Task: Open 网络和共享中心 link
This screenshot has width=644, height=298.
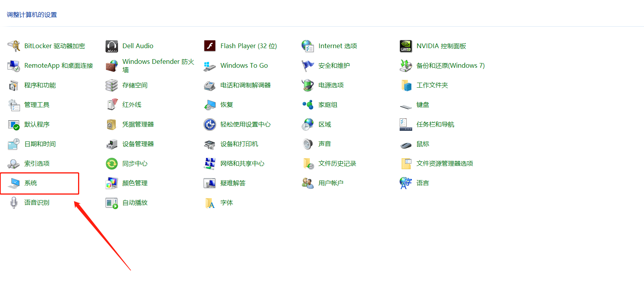Action: pos(242,164)
